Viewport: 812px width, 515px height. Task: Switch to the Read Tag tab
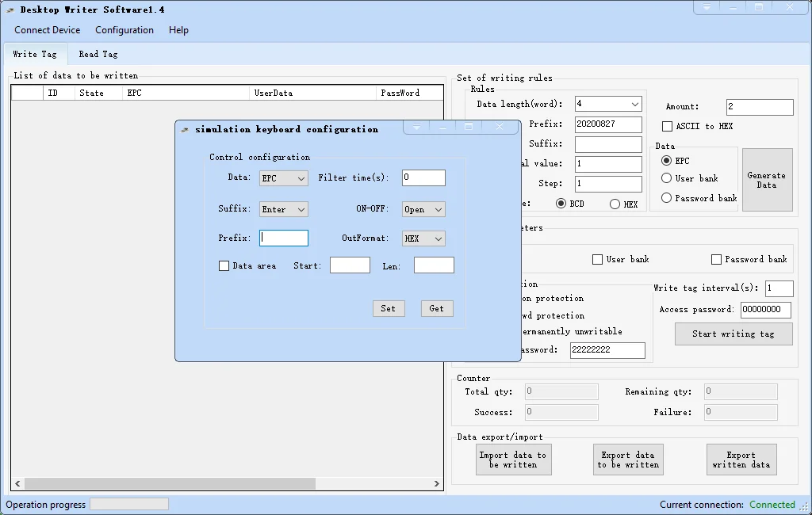pyautogui.click(x=98, y=55)
